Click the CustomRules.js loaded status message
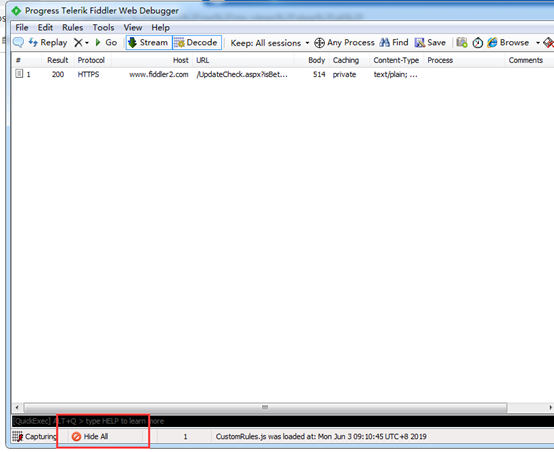 click(x=321, y=437)
